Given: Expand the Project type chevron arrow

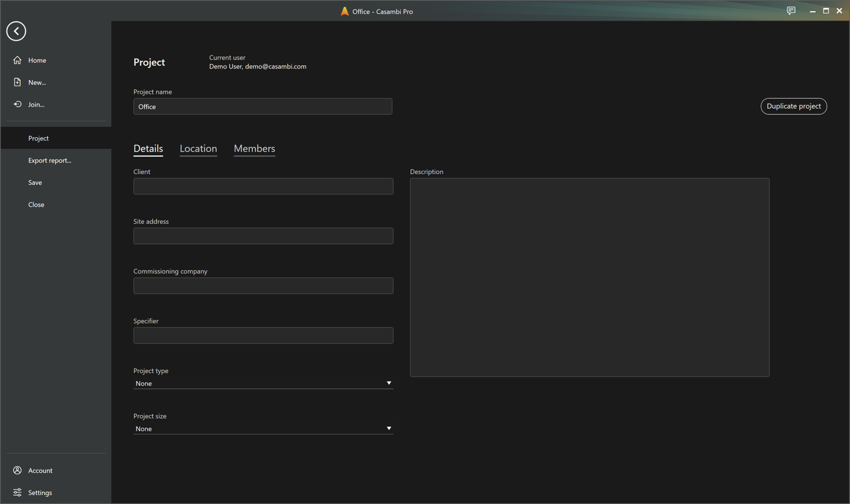Looking at the screenshot, I should point(389,383).
